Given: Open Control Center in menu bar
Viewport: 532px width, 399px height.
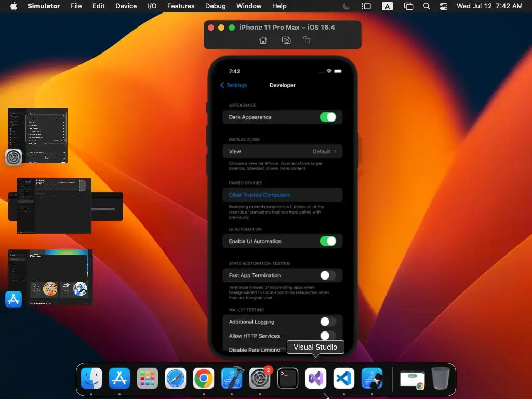Looking at the screenshot, I should pyautogui.click(x=444, y=6).
